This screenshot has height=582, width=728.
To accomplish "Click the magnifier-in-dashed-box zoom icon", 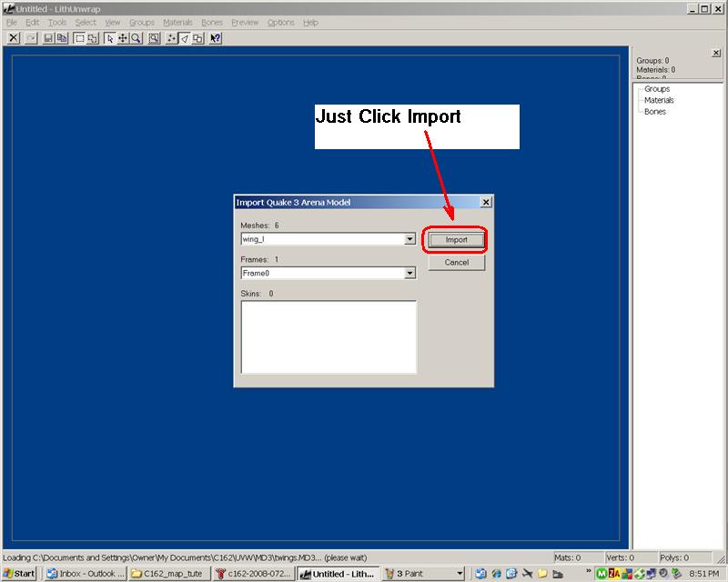I will tap(154, 38).
